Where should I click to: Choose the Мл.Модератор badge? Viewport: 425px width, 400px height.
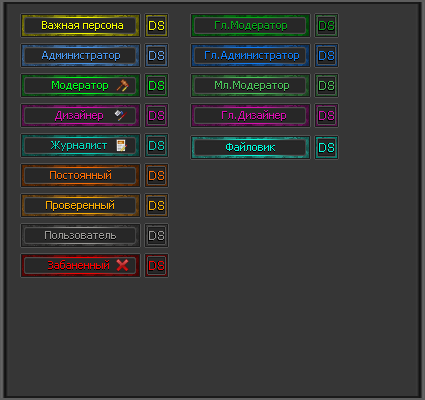(250, 85)
